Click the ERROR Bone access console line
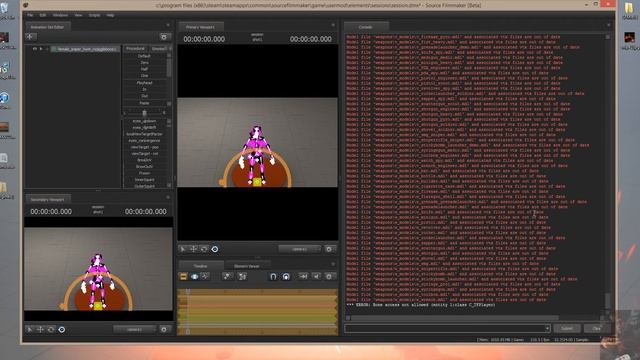640x360 pixels. coord(421,305)
